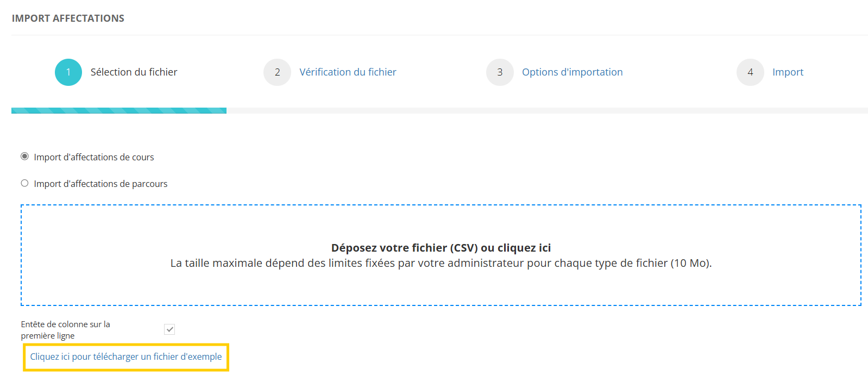Click the 'IMPORT AFFECTATIONS' page heading

point(68,18)
